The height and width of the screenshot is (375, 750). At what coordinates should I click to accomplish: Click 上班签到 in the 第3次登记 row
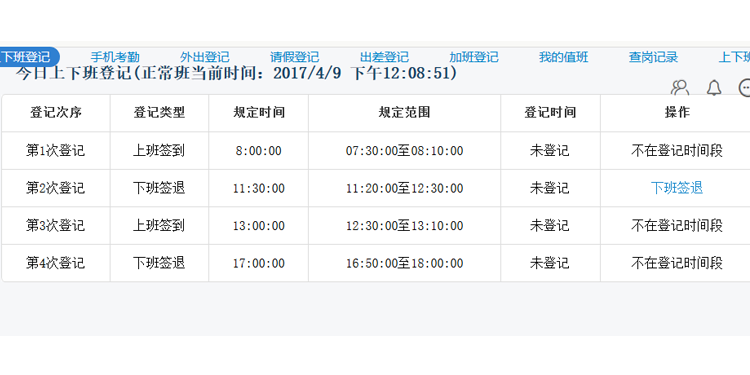pyautogui.click(x=159, y=225)
